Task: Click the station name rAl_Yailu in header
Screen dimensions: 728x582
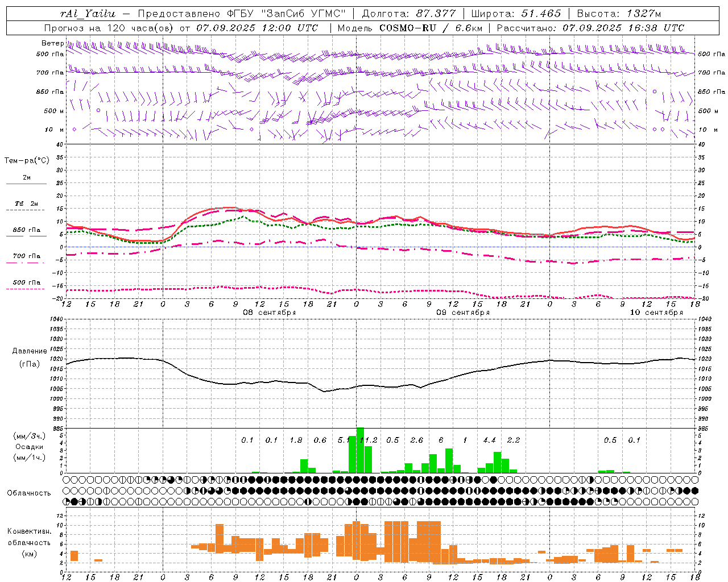Action: pos(88,14)
